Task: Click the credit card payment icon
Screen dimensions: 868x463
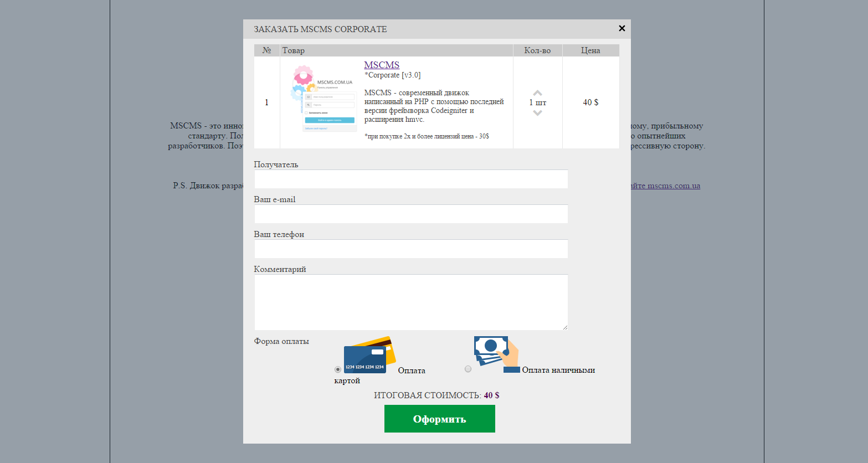Action: (x=369, y=354)
